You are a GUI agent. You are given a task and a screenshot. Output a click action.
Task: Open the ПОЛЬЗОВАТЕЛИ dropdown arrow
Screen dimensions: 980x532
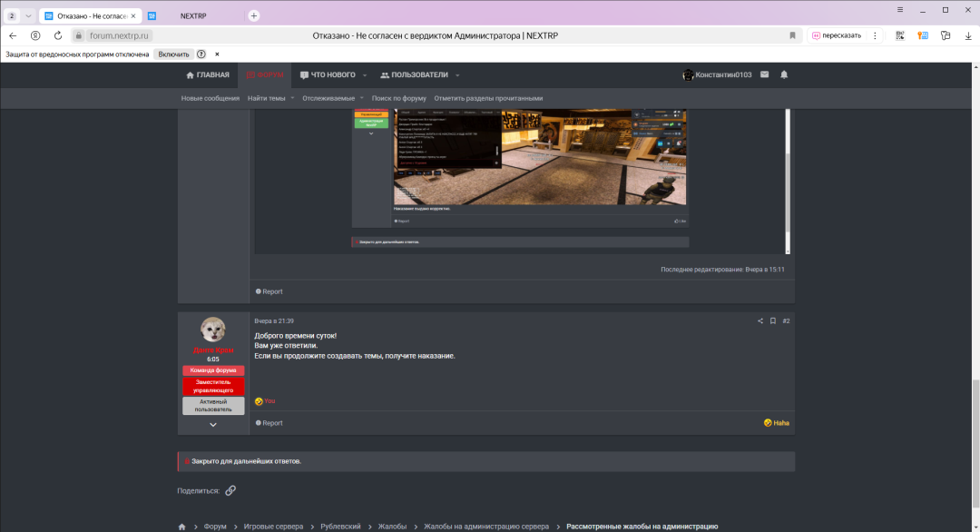pyautogui.click(x=457, y=75)
